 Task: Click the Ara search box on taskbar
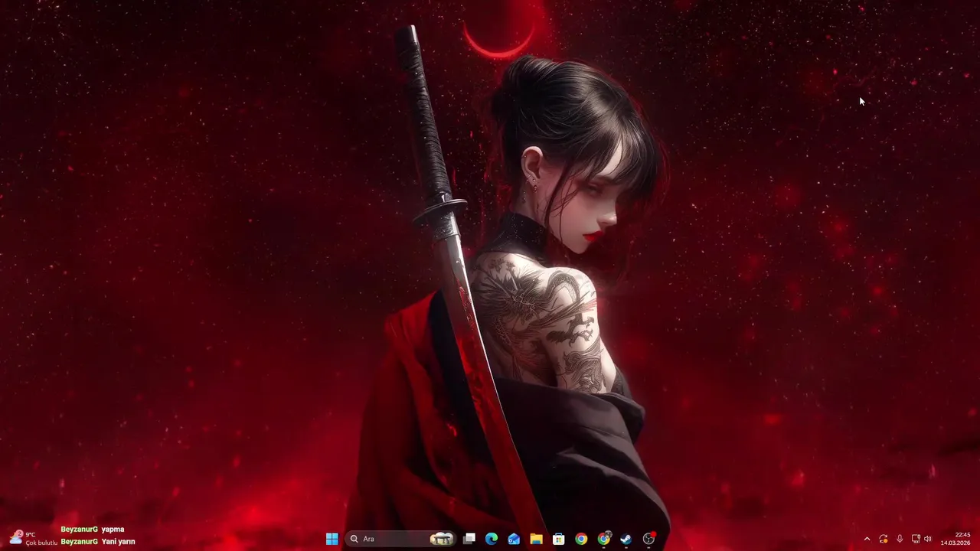[x=402, y=539]
